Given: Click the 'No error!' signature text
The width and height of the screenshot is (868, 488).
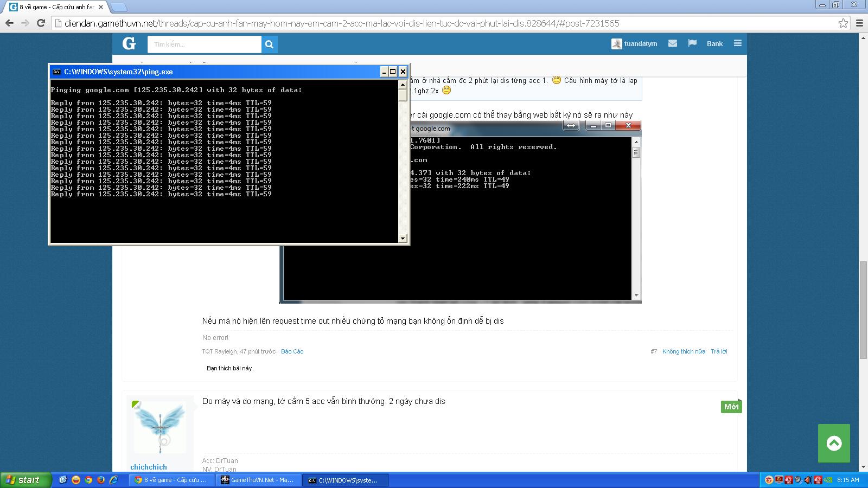Looking at the screenshot, I should (215, 337).
